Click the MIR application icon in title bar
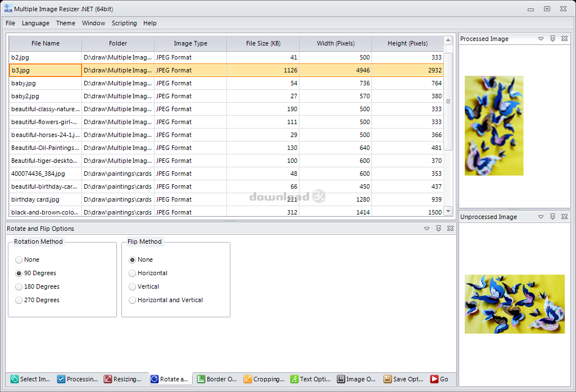The width and height of the screenshot is (576, 392). 8,9
